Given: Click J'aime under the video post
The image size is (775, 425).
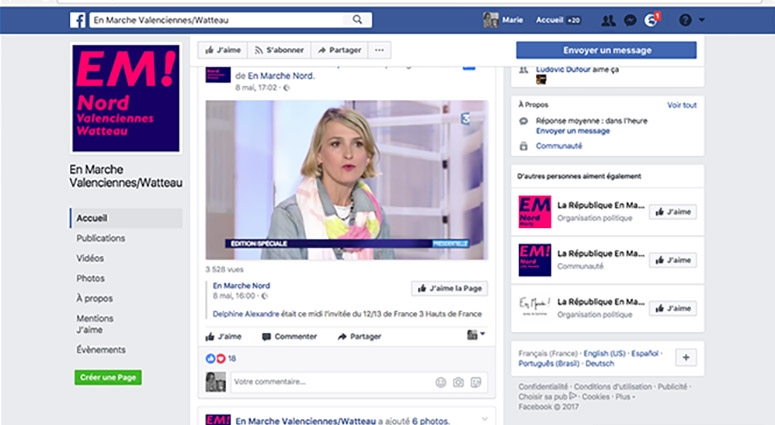Looking at the screenshot, I should (x=223, y=337).
